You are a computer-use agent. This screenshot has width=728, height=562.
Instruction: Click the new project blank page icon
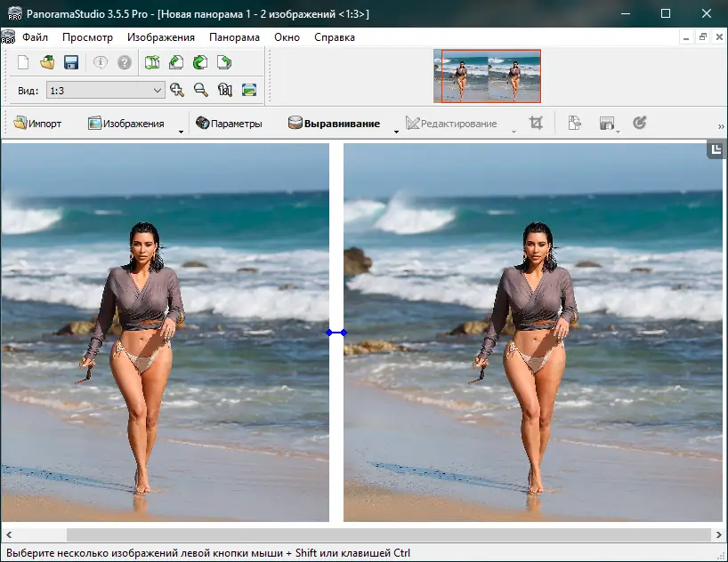point(23,62)
